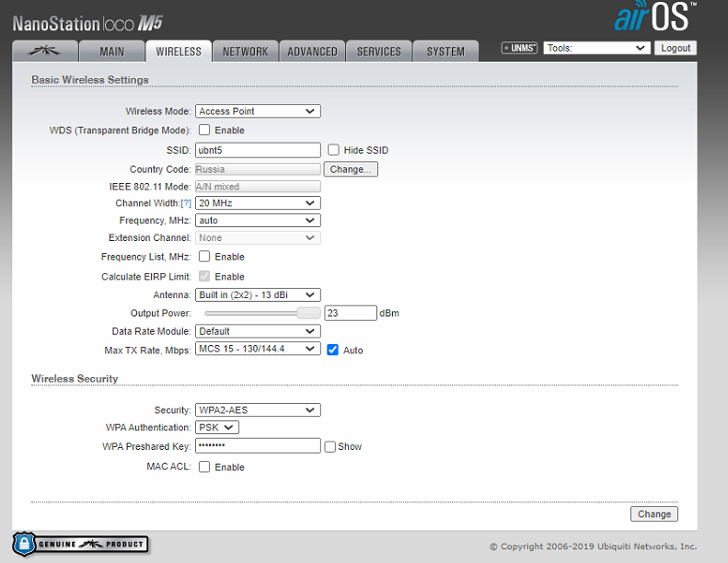Open the Wireless Mode dropdown
The width and height of the screenshot is (728, 563).
point(258,111)
